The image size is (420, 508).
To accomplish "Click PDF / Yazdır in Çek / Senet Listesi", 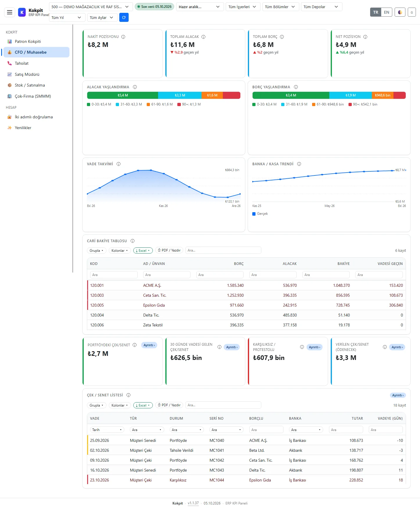I will (x=169, y=405).
